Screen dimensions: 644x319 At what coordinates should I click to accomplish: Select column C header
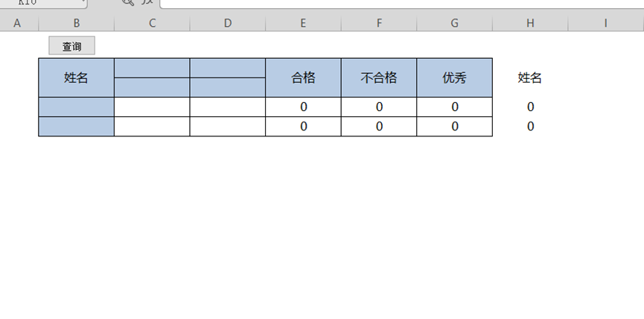[x=152, y=23]
